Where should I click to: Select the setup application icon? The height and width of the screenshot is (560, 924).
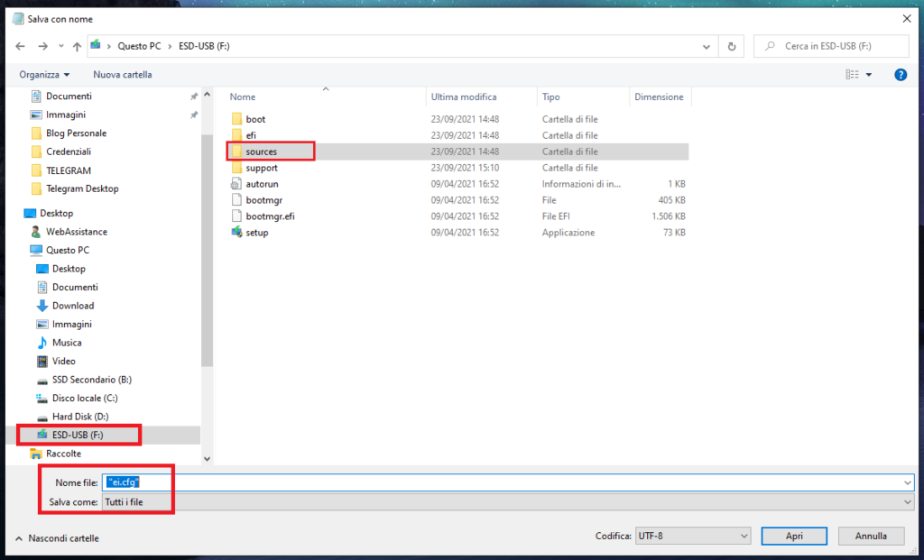(236, 232)
